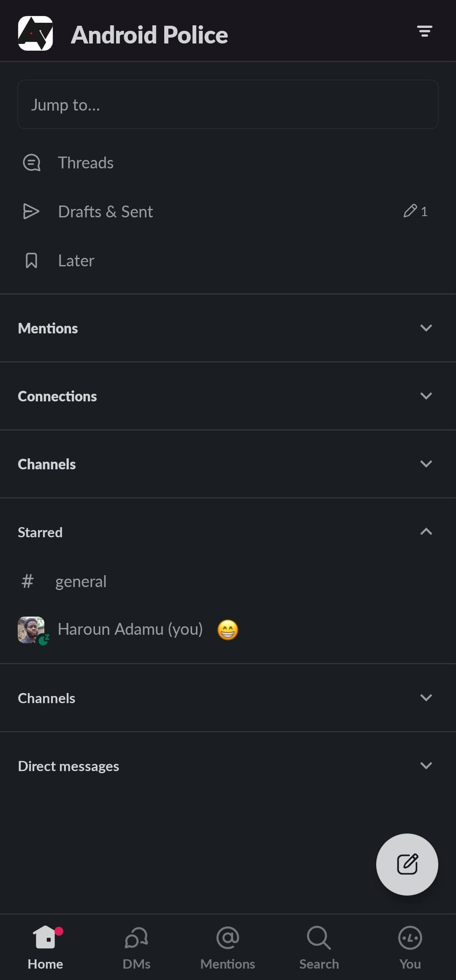The width and height of the screenshot is (456, 980).
Task: Tap the hash icon beside general
Action: coord(28,582)
